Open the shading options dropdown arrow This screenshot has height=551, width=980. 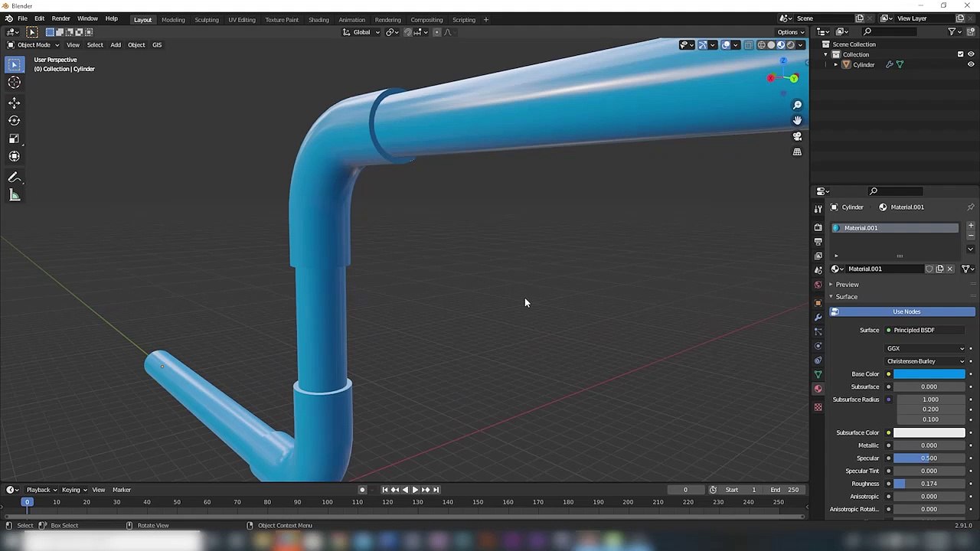801,45
